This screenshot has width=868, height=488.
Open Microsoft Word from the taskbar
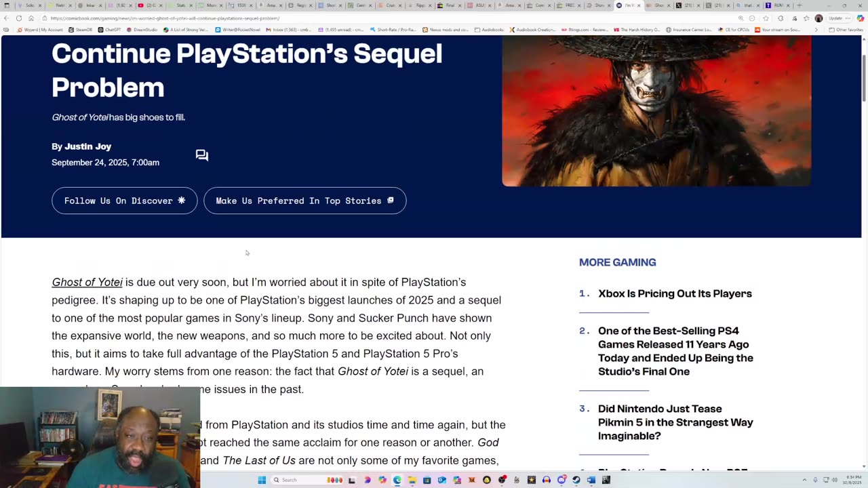pyautogui.click(x=591, y=480)
